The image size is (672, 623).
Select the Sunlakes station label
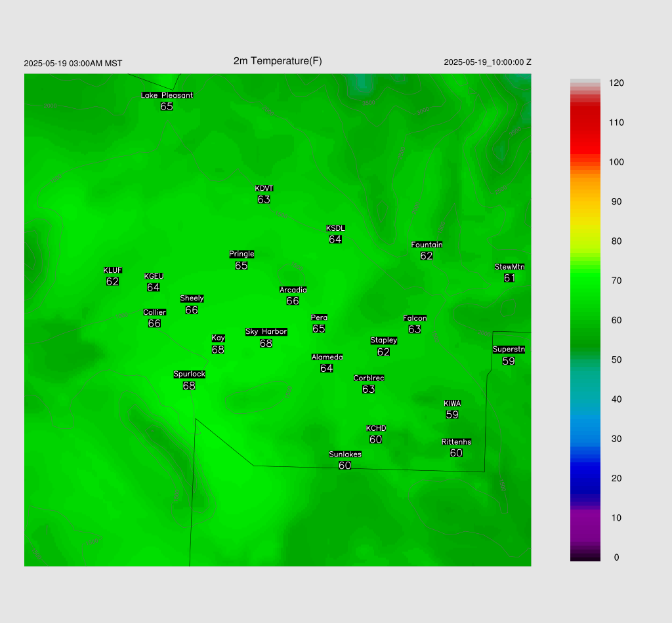click(345, 454)
